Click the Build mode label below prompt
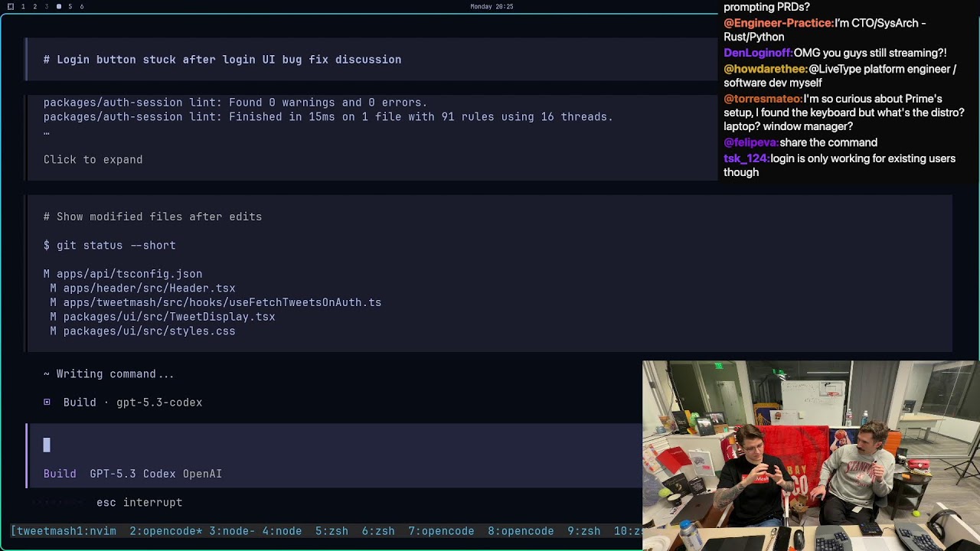The width and height of the screenshot is (980, 551). pyautogui.click(x=60, y=474)
